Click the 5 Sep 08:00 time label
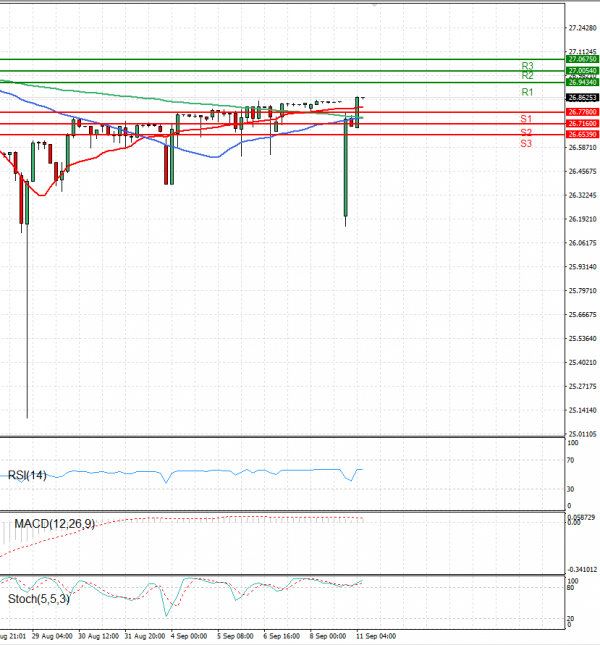Screen dimensions: 600x645 click(236, 636)
